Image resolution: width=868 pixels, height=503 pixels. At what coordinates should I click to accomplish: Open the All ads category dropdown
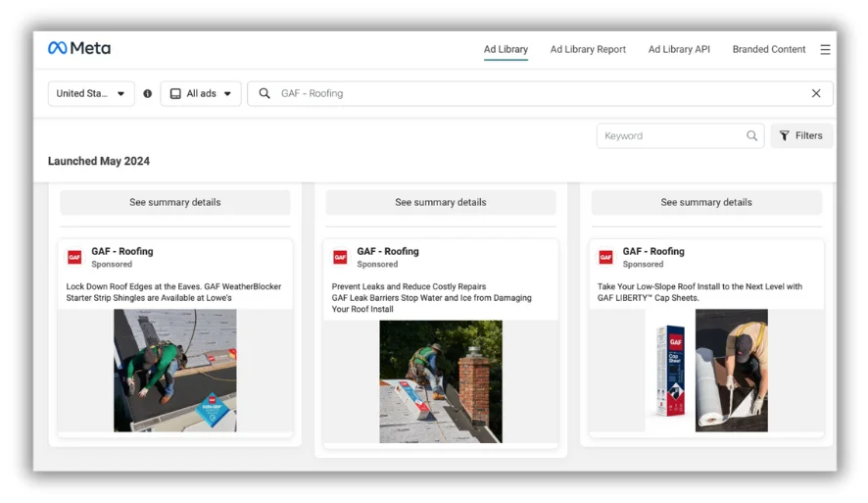(201, 93)
